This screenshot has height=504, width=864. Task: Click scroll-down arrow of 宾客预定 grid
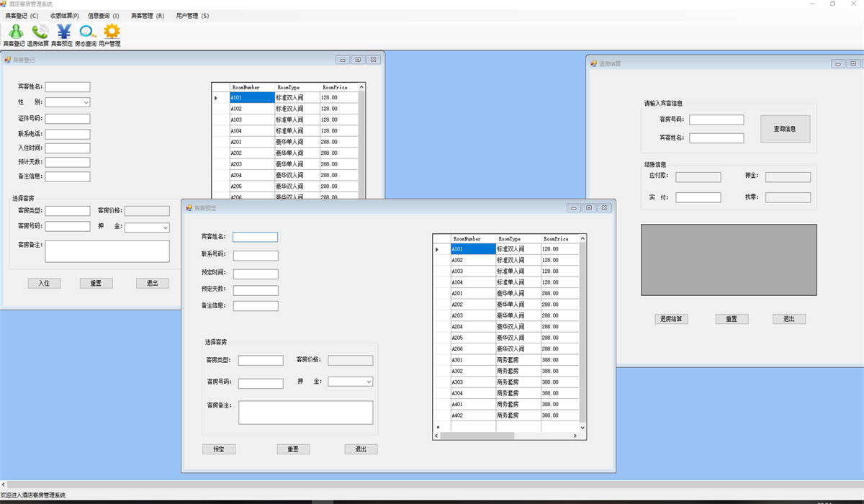(x=583, y=428)
